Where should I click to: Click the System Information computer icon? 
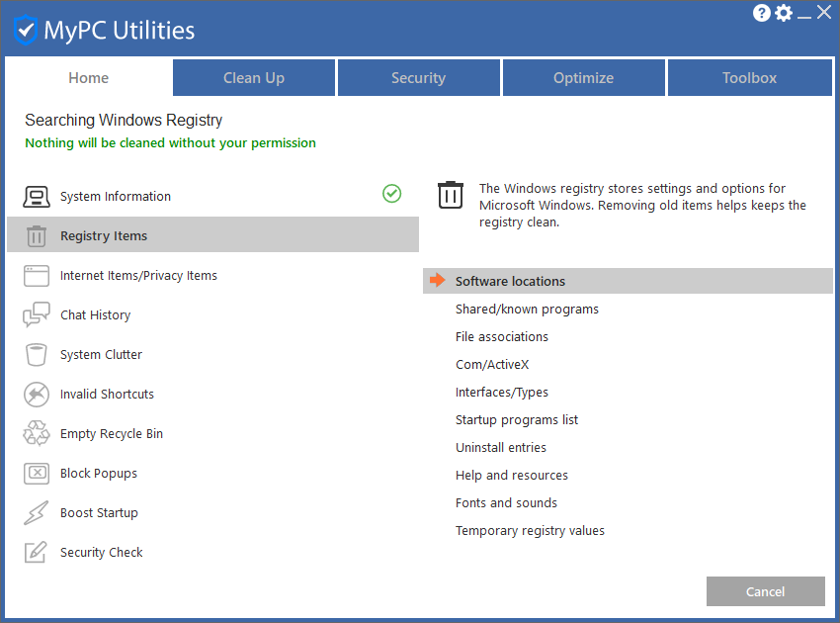coord(37,197)
